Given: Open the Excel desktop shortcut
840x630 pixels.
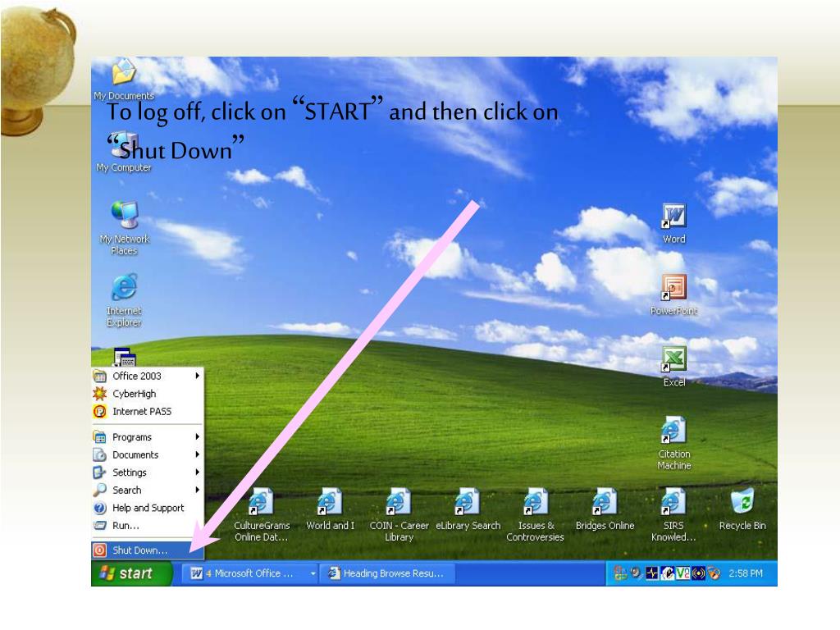Looking at the screenshot, I should (674, 367).
